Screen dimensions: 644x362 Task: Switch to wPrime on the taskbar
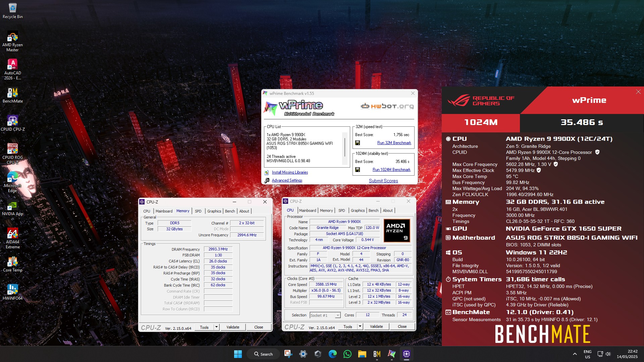tap(391, 354)
